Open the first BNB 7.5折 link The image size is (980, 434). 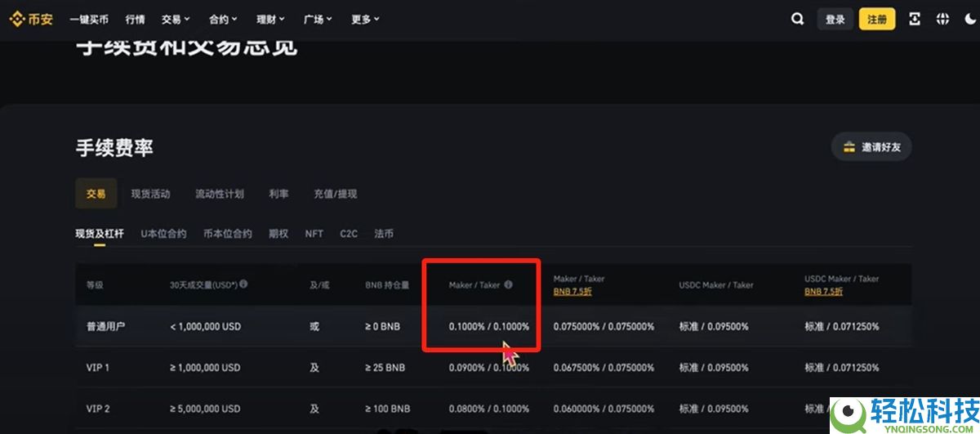tap(573, 292)
